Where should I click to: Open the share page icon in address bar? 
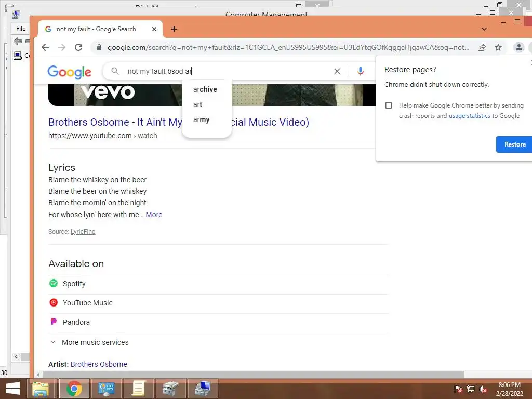coord(482,47)
